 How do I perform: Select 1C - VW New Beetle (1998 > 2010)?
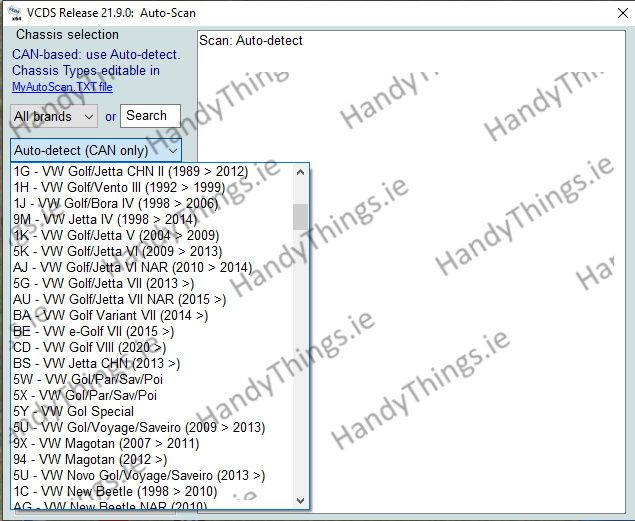pyautogui.click(x=152, y=491)
